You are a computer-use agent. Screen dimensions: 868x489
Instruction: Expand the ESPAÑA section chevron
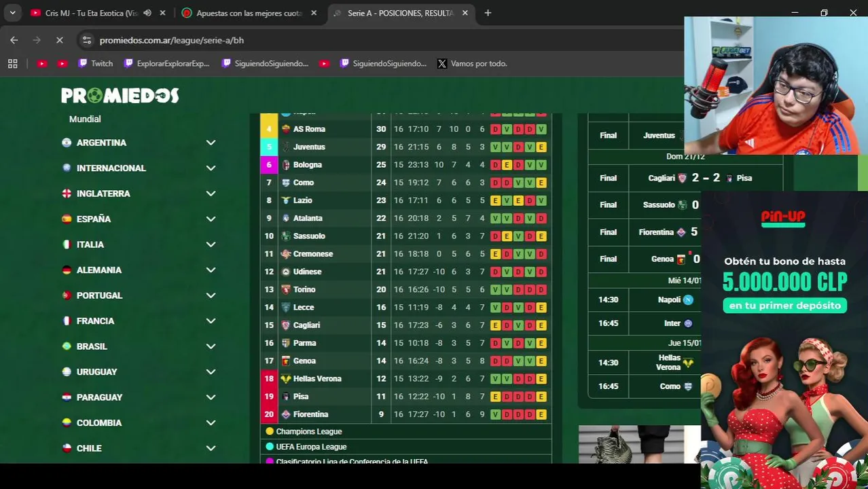[x=211, y=219]
